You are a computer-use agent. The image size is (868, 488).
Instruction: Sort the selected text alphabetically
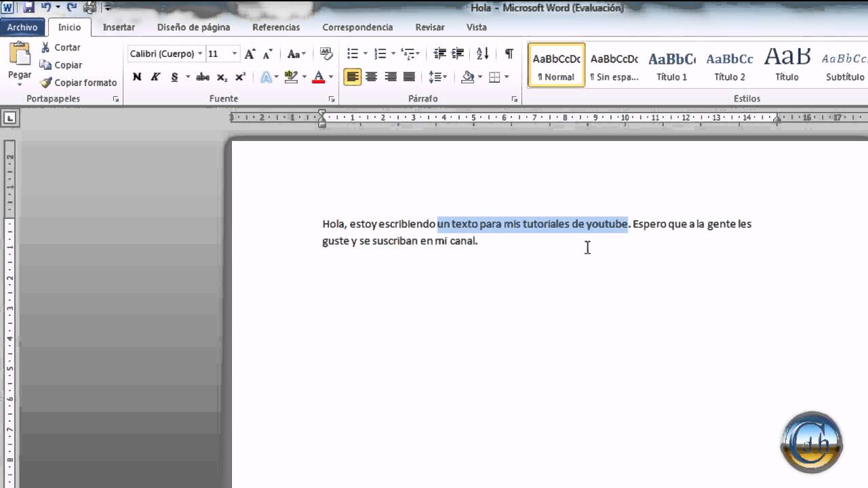click(x=482, y=54)
